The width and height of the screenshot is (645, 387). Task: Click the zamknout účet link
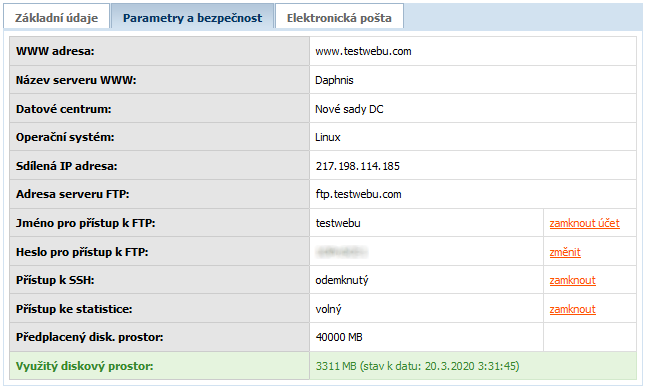click(584, 223)
